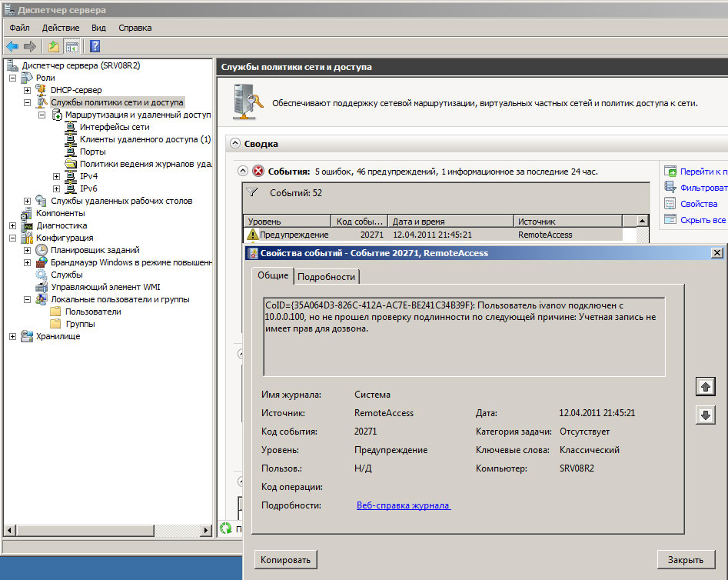
Task: Switch to the Подробности tab
Action: [326, 276]
